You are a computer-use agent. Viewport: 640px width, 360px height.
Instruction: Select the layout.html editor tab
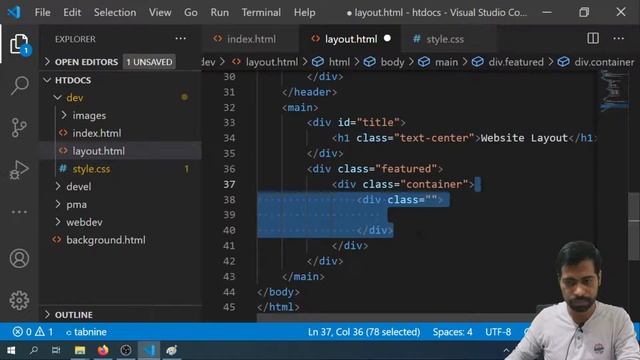(x=350, y=39)
